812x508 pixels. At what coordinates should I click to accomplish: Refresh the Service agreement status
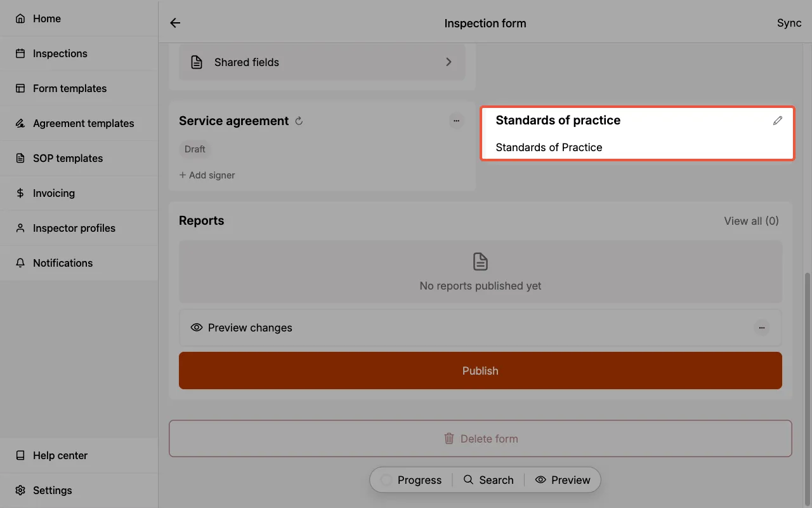[298, 121]
